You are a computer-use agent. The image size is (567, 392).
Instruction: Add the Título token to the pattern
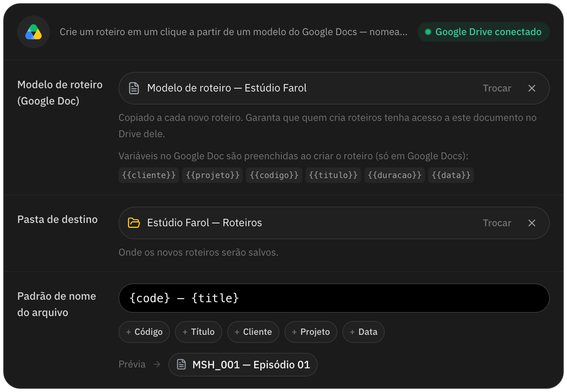pos(199,332)
